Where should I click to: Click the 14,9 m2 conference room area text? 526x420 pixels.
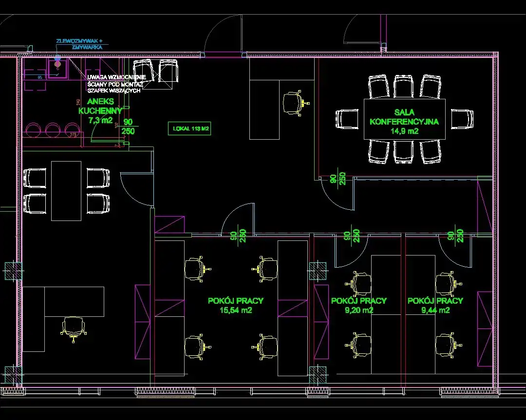pos(404,130)
